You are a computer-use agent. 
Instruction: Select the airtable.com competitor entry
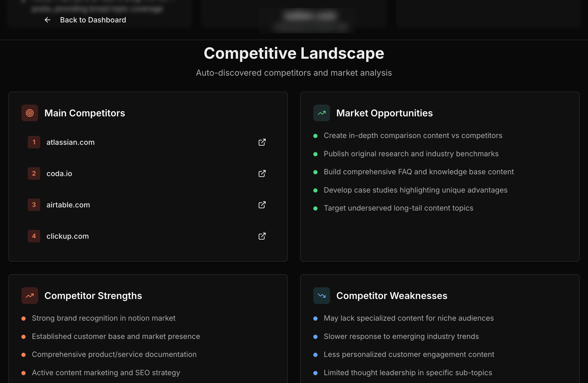pos(68,205)
